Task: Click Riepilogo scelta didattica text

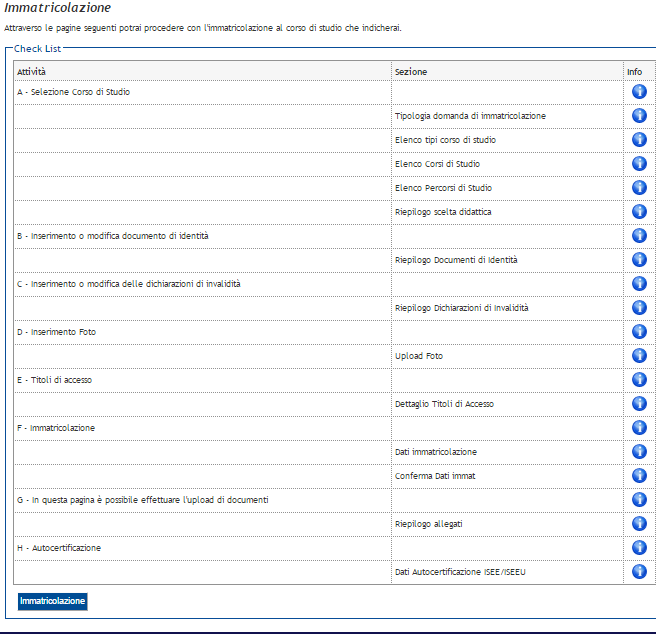Action: click(443, 212)
